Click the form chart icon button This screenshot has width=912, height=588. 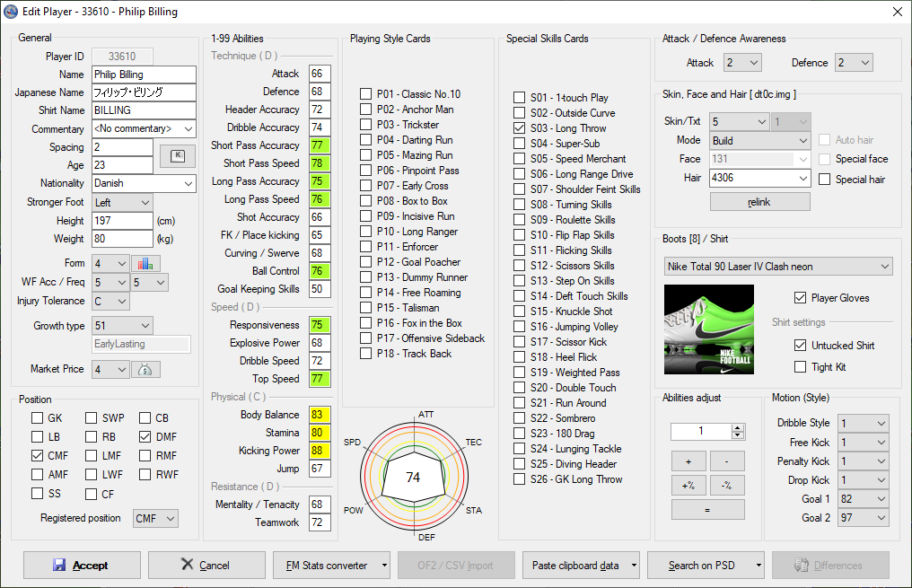[x=145, y=264]
